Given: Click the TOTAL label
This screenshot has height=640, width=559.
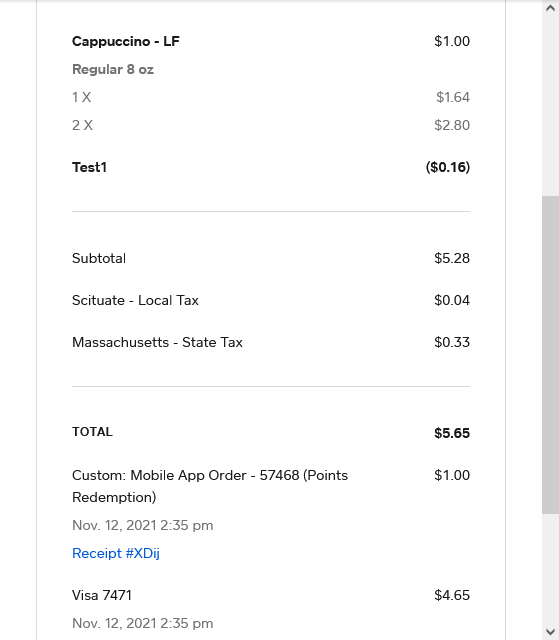Looking at the screenshot, I should click(92, 432).
